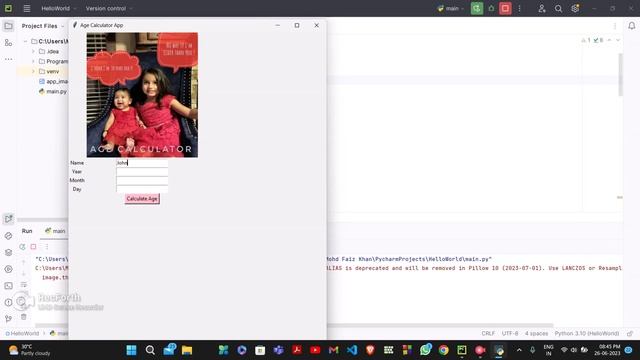Open the Services tool window icon
The image size is (640, 360).
point(8,269)
